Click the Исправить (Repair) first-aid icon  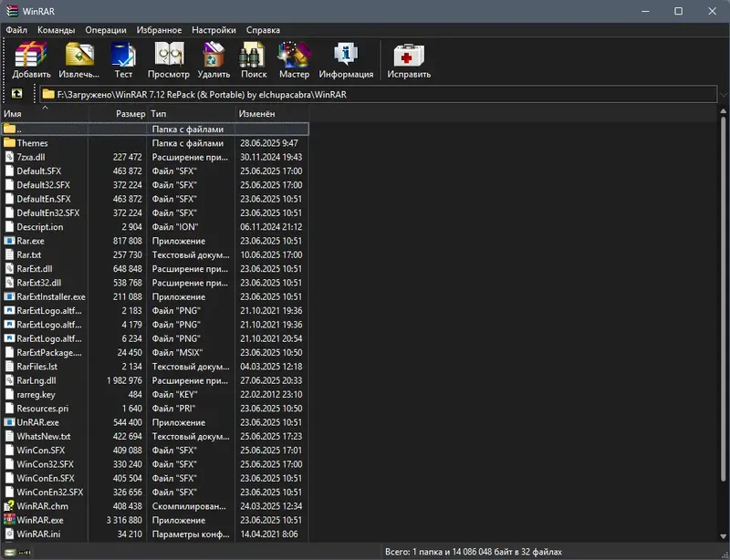pos(409,60)
